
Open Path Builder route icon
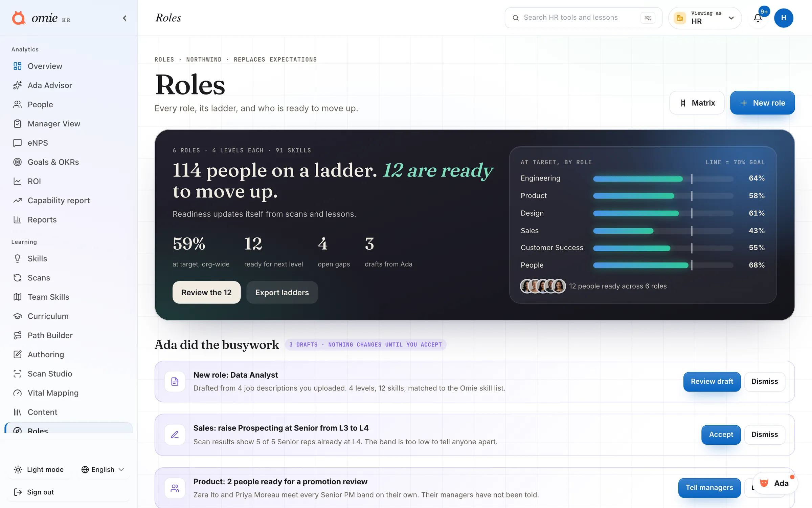click(x=17, y=335)
